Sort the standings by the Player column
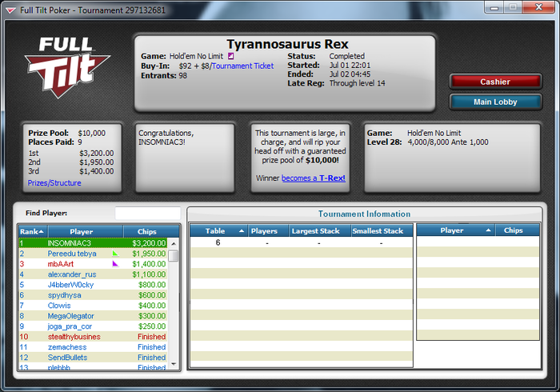 point(86,232)
